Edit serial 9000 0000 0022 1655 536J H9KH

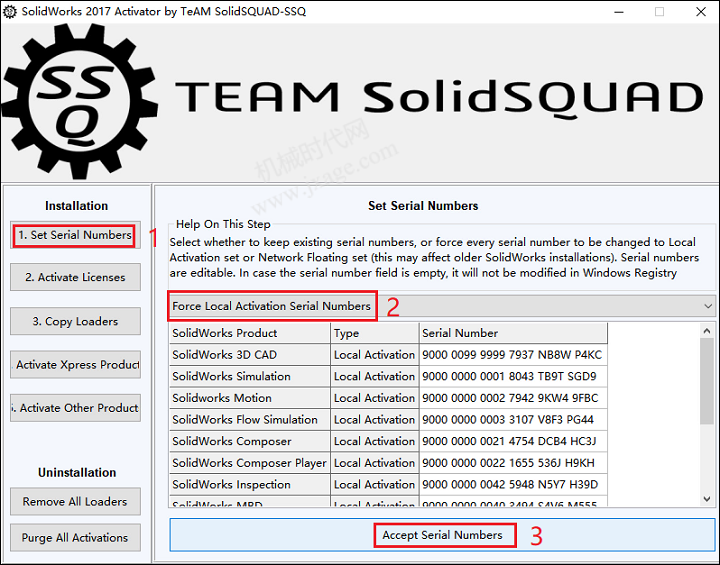513,463
